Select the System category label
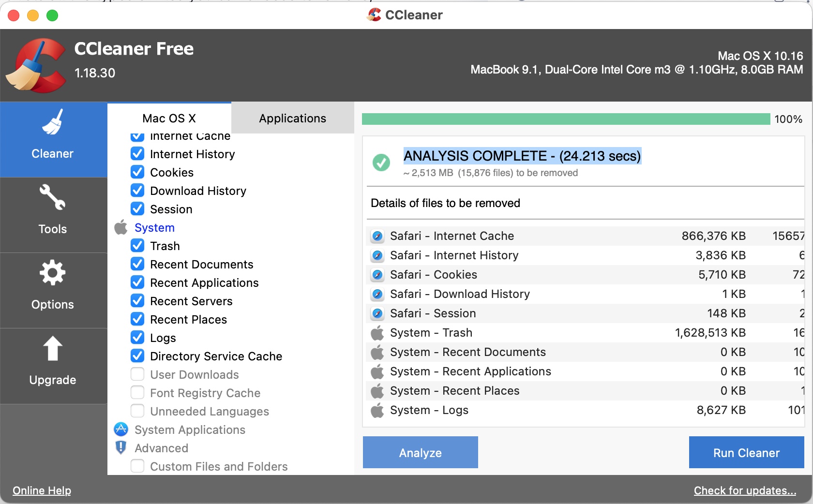 point(154,228)
